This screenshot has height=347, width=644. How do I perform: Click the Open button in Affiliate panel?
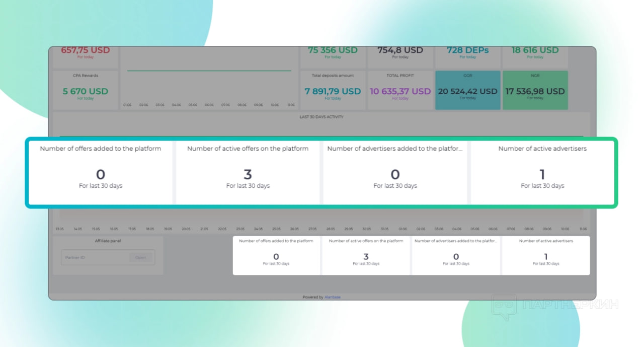pyautogui.click(x=140, y=257)
